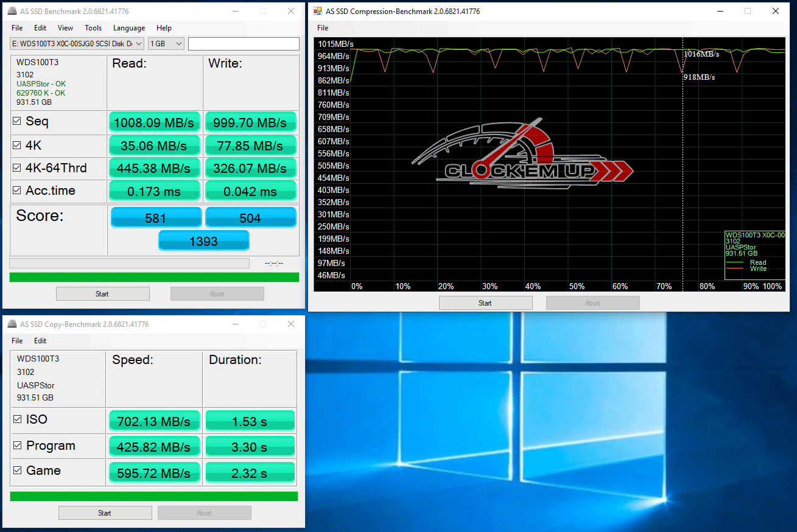This screenshot has width=797, height=532.
Task: Toggle the 4K-64Thrd checkbox
Action: point(17,168)
